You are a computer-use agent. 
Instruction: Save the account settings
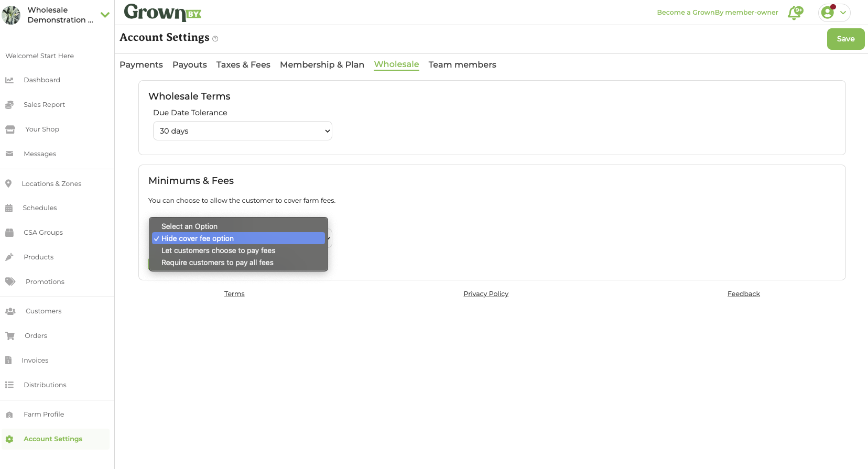[x=845, y=39]
